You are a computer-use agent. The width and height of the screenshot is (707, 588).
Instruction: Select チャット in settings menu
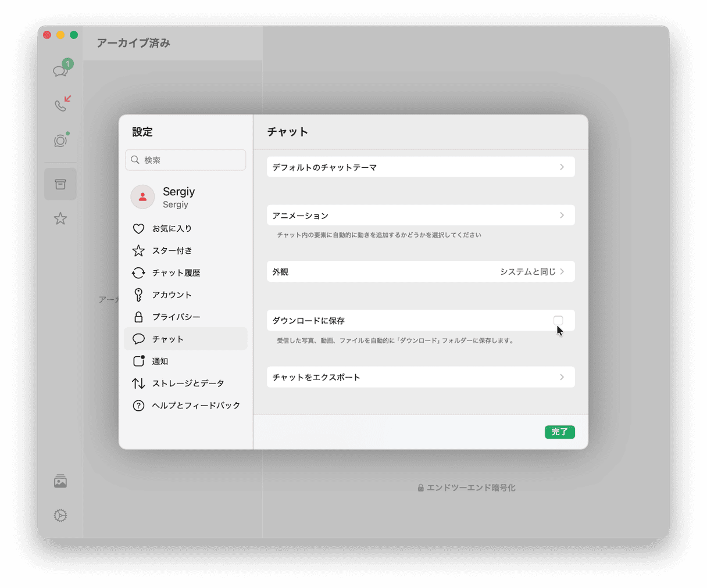pos(185,339)
